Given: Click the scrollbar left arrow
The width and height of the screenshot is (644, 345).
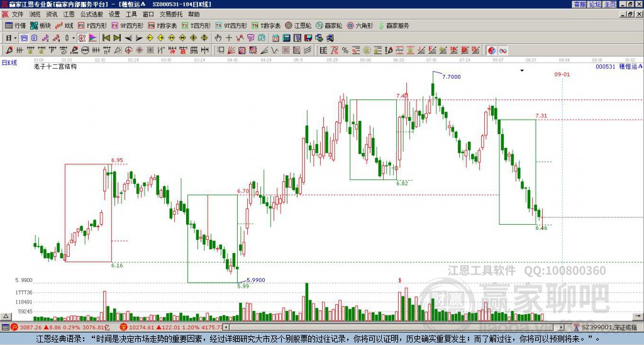Looking at the screenshot, I should pos(226,327).
